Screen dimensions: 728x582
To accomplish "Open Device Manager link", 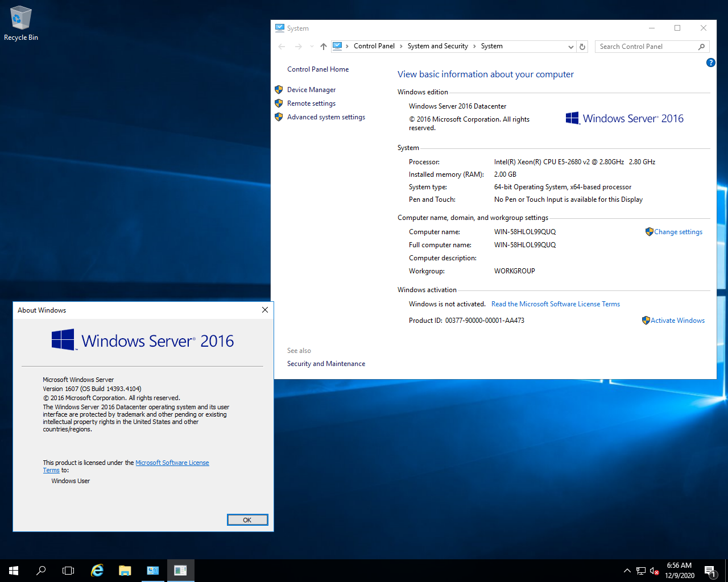I will point(311,90).
